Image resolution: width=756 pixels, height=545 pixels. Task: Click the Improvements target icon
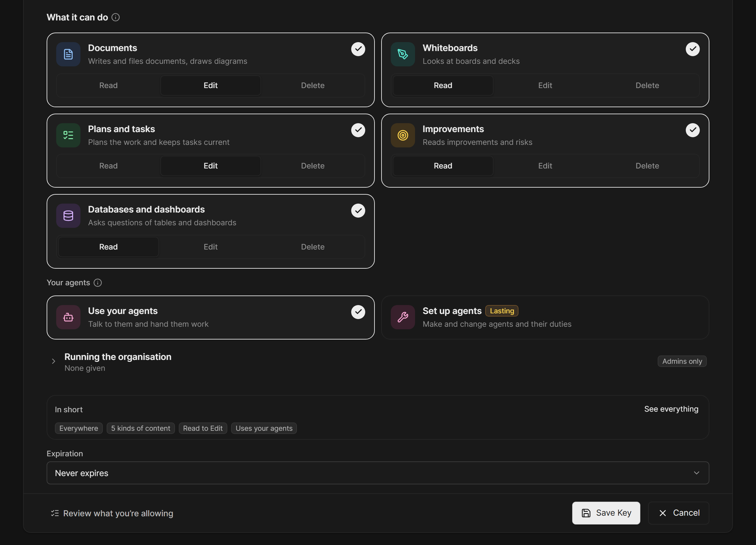(403, 135)
